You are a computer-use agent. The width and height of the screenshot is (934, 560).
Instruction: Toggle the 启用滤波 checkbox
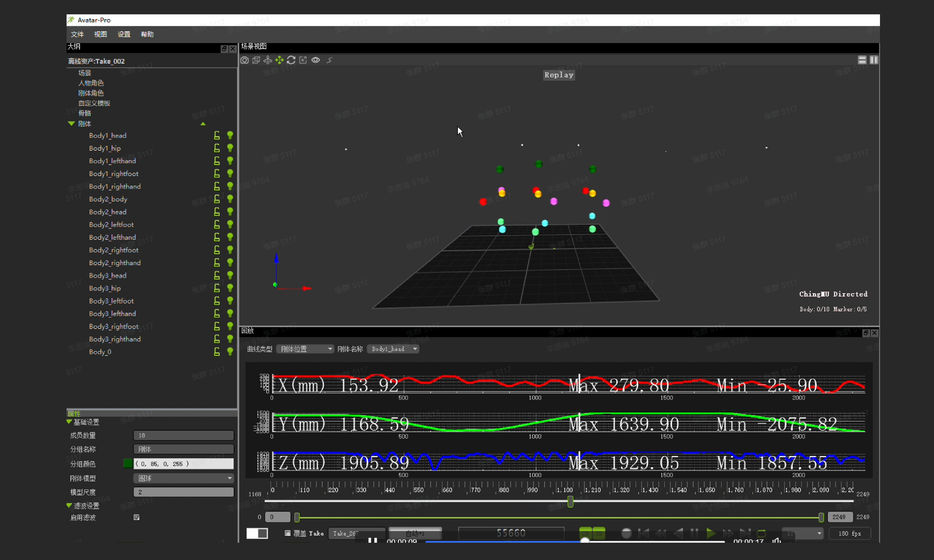(137, 517)
